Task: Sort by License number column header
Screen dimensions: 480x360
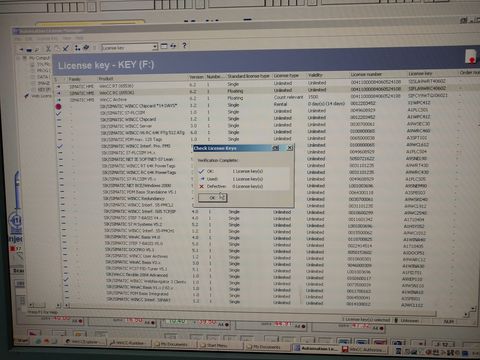Action: (x=366, y=74)
